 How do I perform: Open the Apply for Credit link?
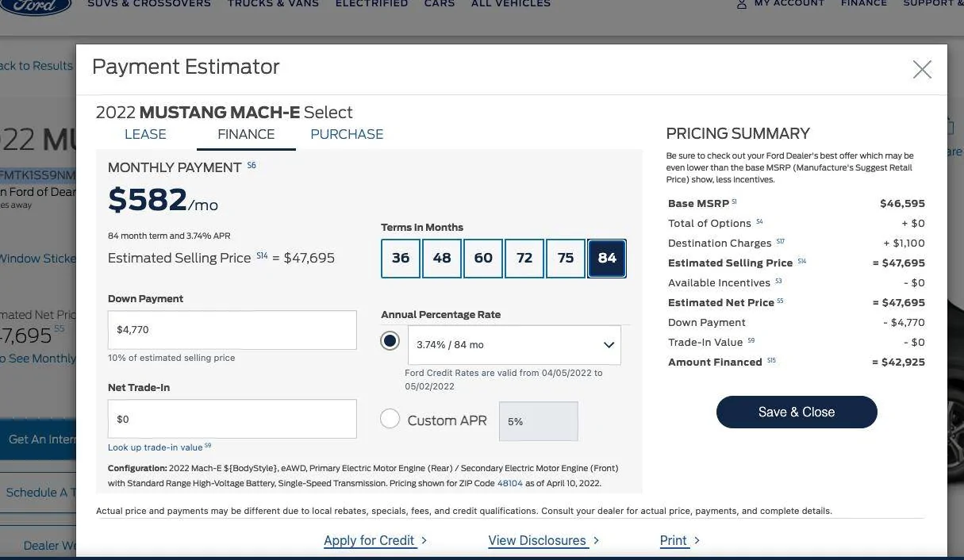369,540
